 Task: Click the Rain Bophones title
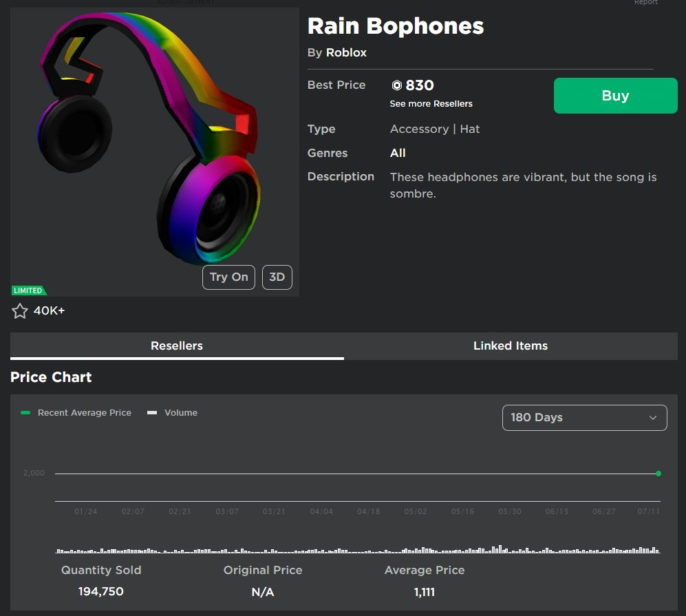(x=396, y=26)
